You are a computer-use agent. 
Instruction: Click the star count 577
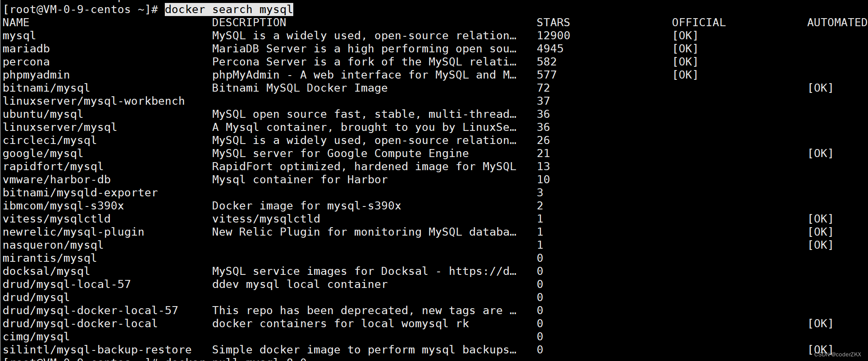click(546, 75)
